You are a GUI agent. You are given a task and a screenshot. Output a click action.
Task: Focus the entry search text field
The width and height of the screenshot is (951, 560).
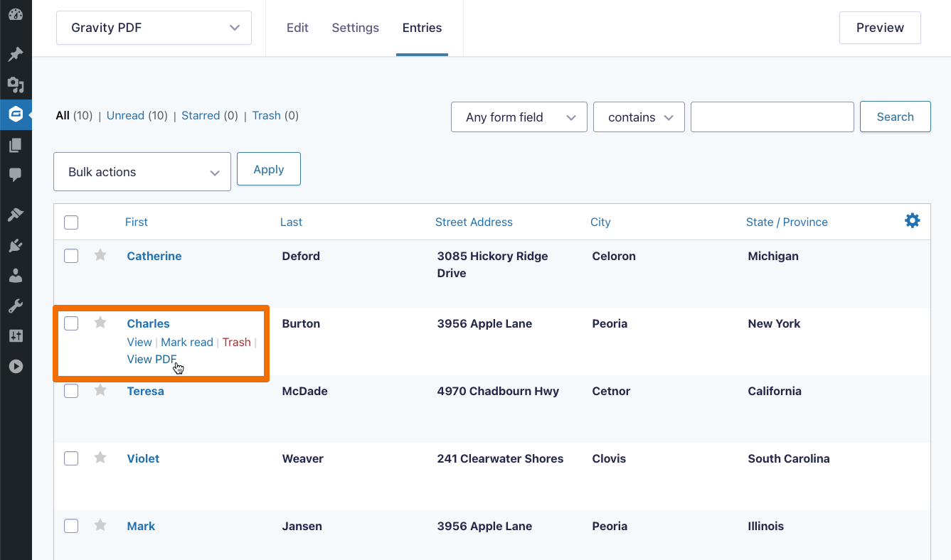pos(772,117)
